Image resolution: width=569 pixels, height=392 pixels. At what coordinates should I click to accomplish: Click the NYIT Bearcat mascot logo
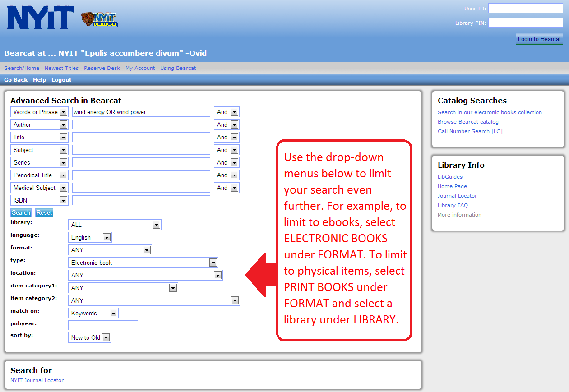(99, 19)
